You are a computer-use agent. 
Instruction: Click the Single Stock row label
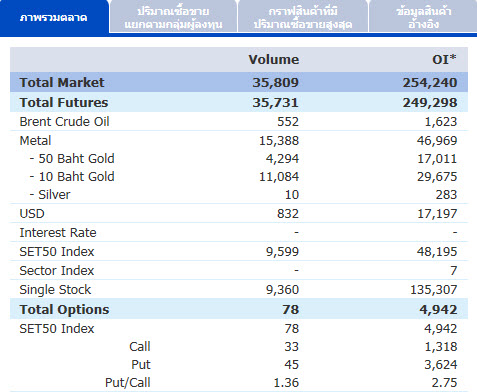pyautogui.click(x=55, y=290)
